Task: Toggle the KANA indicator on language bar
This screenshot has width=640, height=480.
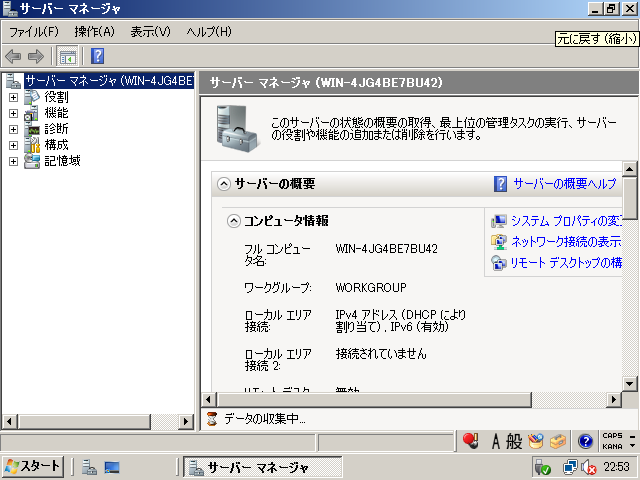Action: 612,447
